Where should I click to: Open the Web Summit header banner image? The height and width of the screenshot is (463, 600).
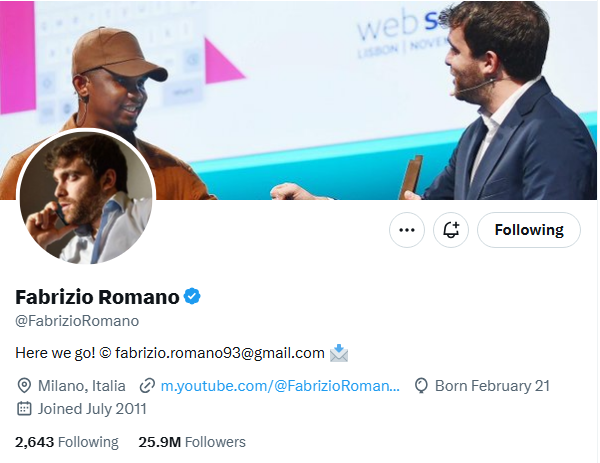(x=298, y=99)
